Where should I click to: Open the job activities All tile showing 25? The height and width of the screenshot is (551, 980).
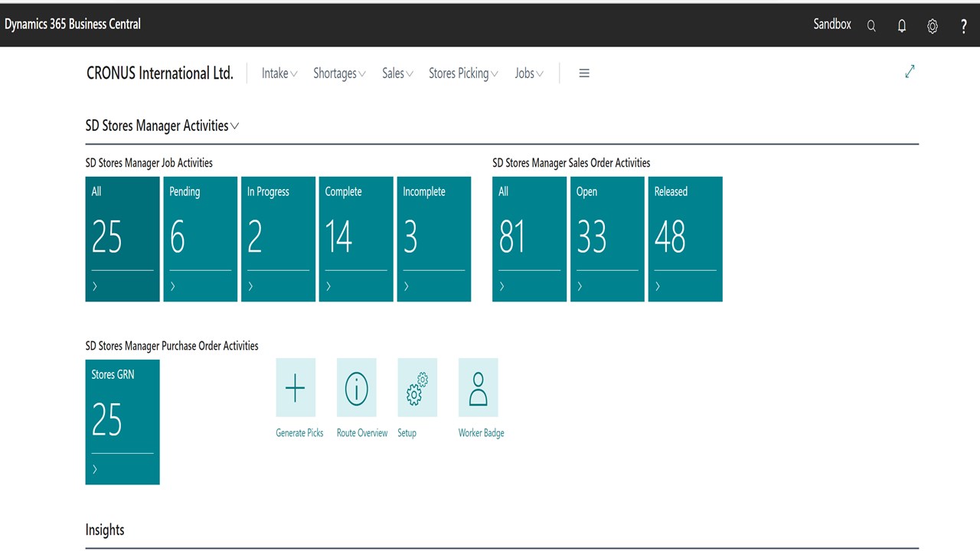pyautogui.click(x=122, y=239)
